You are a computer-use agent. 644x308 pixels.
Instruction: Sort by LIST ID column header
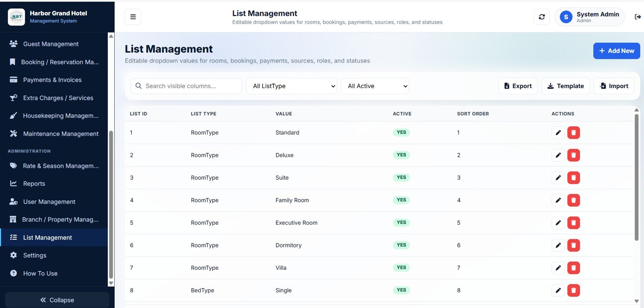[138, 114]
